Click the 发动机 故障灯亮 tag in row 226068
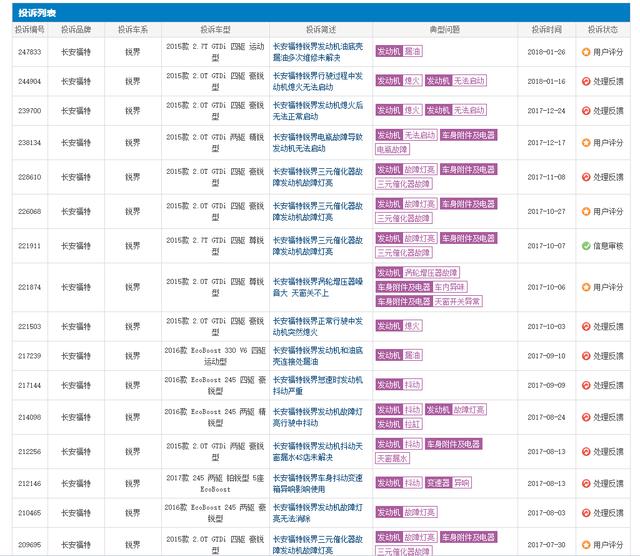Image resolution: width=640 pixels, height=556 pixels. [x=406, y=204]
